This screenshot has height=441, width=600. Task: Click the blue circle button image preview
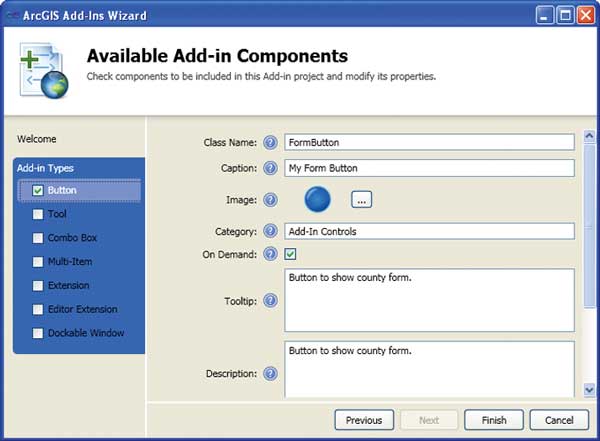(x=317, y=199)
